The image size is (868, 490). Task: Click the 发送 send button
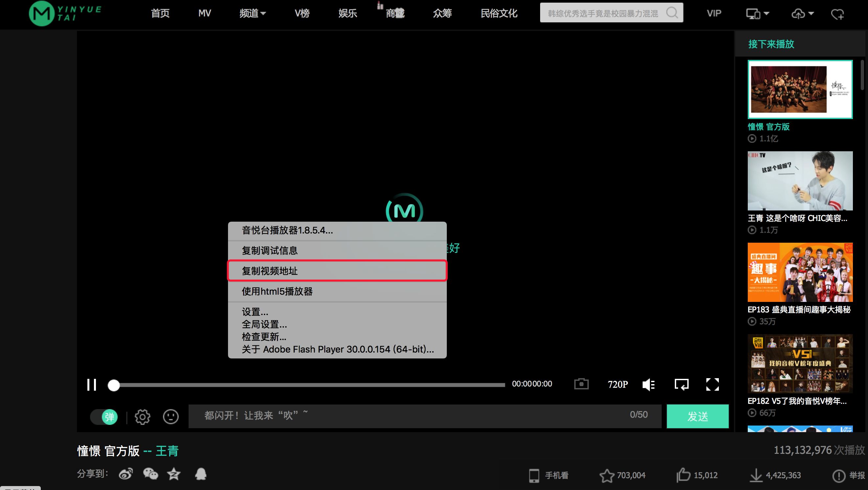[x=697, y=416]
